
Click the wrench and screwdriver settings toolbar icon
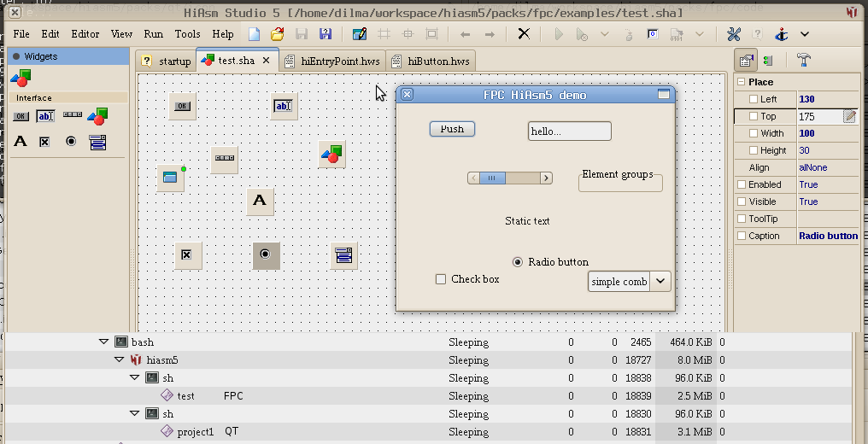coord(734,34)
